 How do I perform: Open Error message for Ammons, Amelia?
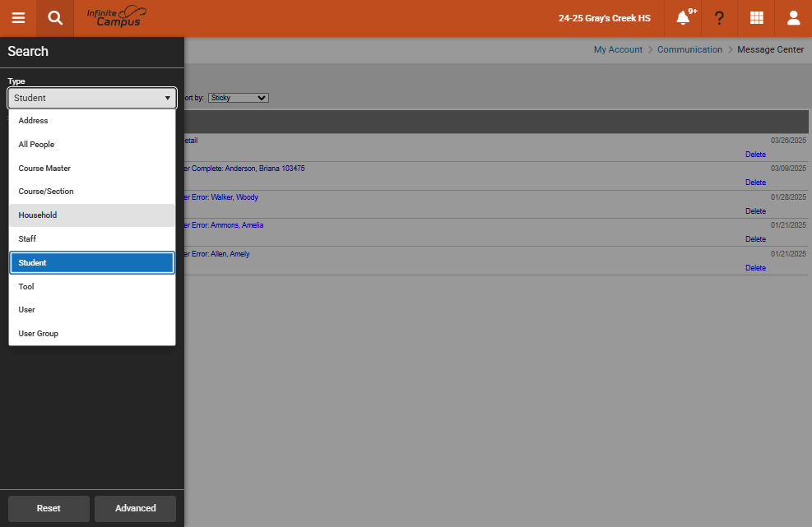[224, 225]
